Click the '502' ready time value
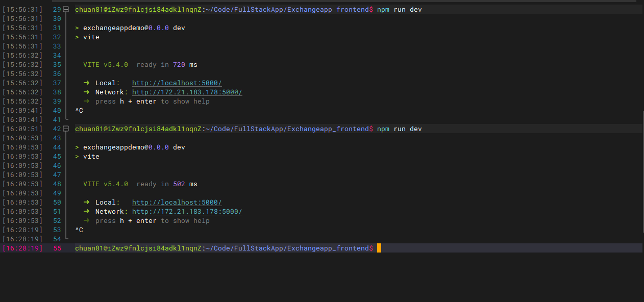The height and width of the screenshot is (302, 644). pos(179,184)
